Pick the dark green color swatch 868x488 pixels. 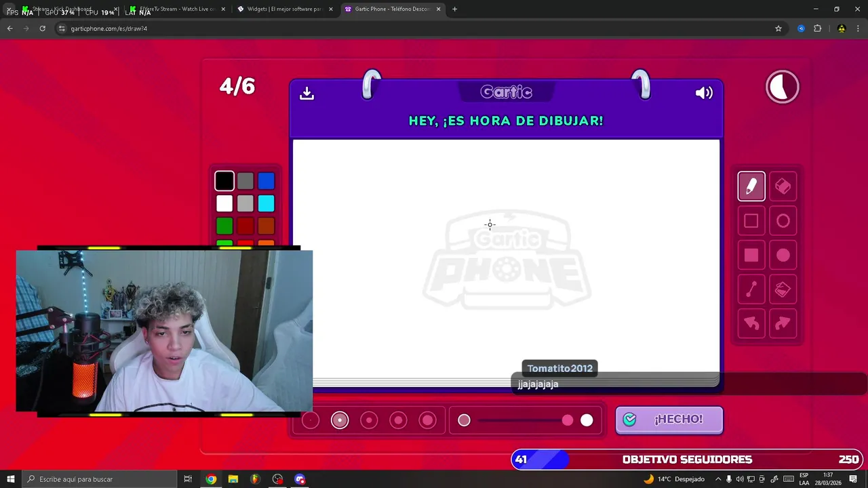(224, 226)
